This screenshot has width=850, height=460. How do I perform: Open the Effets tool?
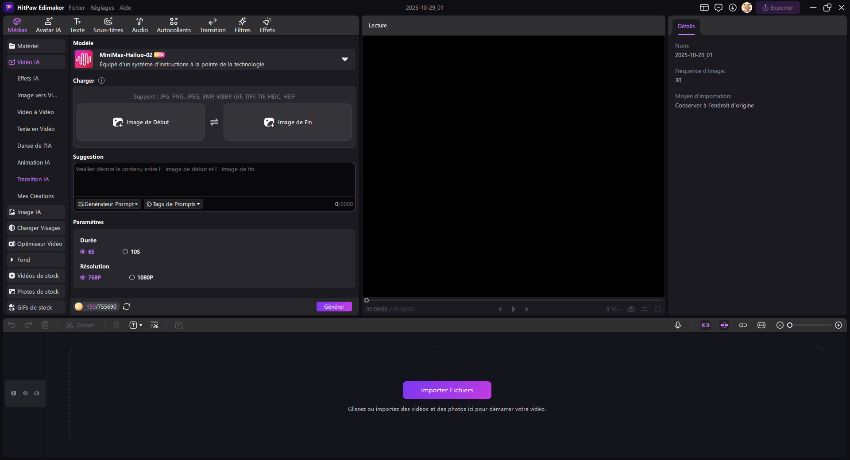pos(267,25)
